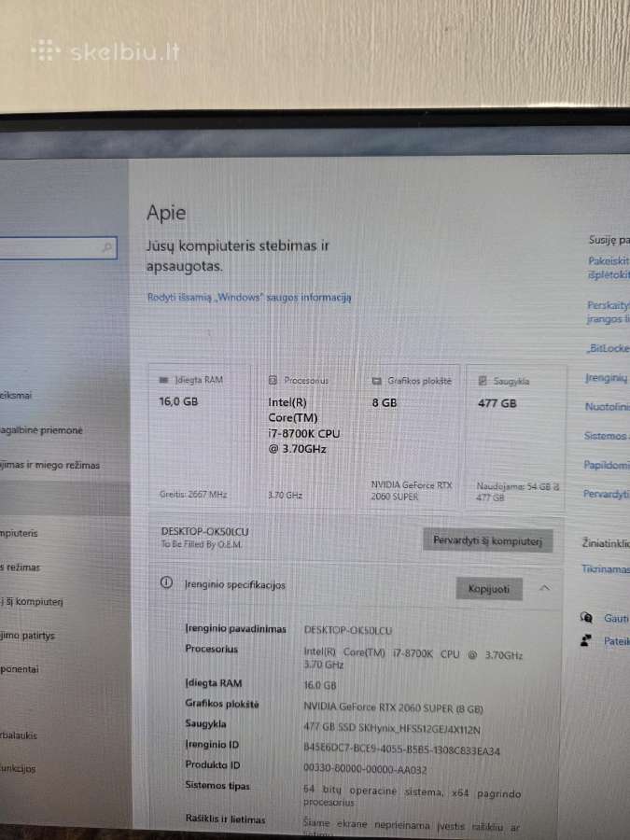Click Produkto ID value 00330-80000-00000-AA032
Image resolution: width=630 pixels, height=840 pixels.
click(x=365, y=769)
